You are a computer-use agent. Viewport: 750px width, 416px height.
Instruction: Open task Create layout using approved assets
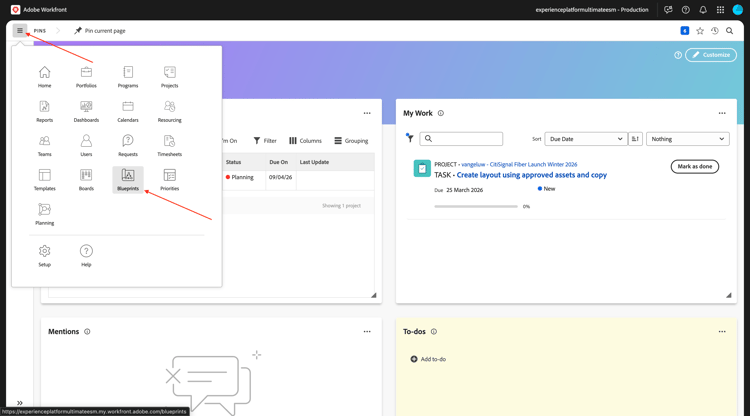click(531, 175)
